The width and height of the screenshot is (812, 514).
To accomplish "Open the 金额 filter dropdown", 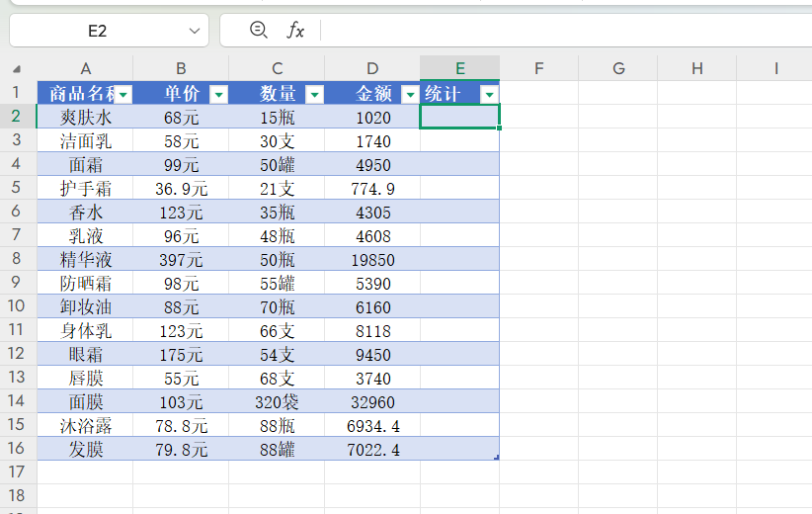I will [410, 95].
